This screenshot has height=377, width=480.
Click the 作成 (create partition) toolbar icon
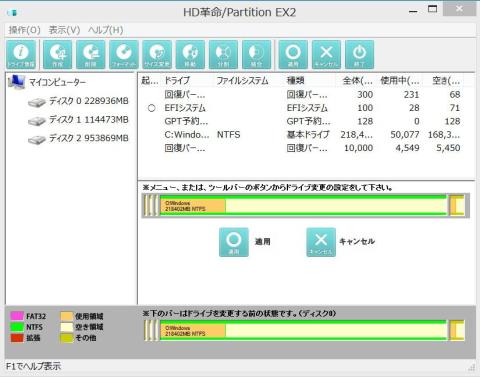point(57,55)
